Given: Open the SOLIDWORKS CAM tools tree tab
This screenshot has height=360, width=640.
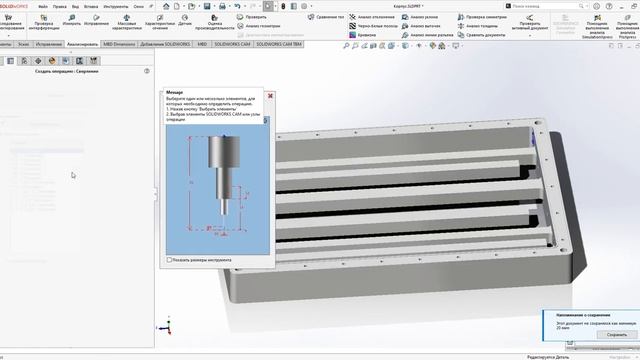Looking at the screenshot, I should click(x=93, y=61).
